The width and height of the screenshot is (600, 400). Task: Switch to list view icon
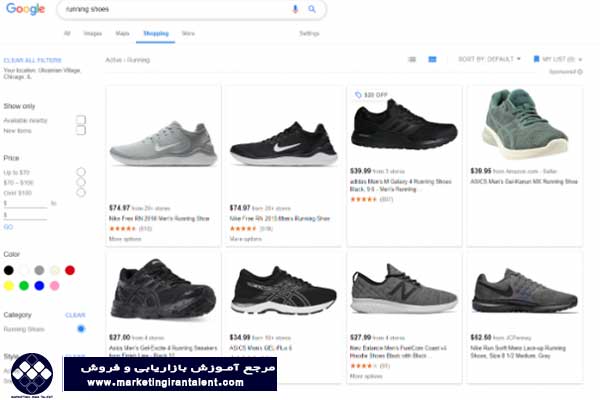coord(412,59)
